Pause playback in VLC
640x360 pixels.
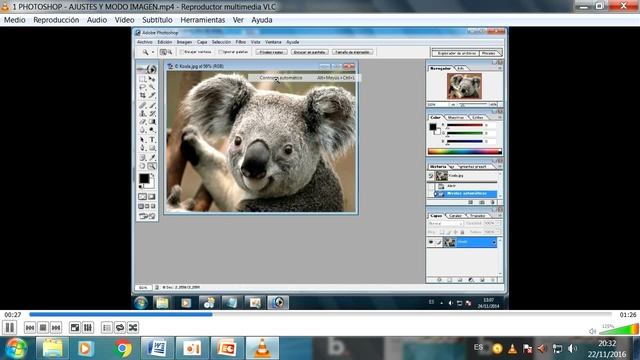tap(9, 327)
